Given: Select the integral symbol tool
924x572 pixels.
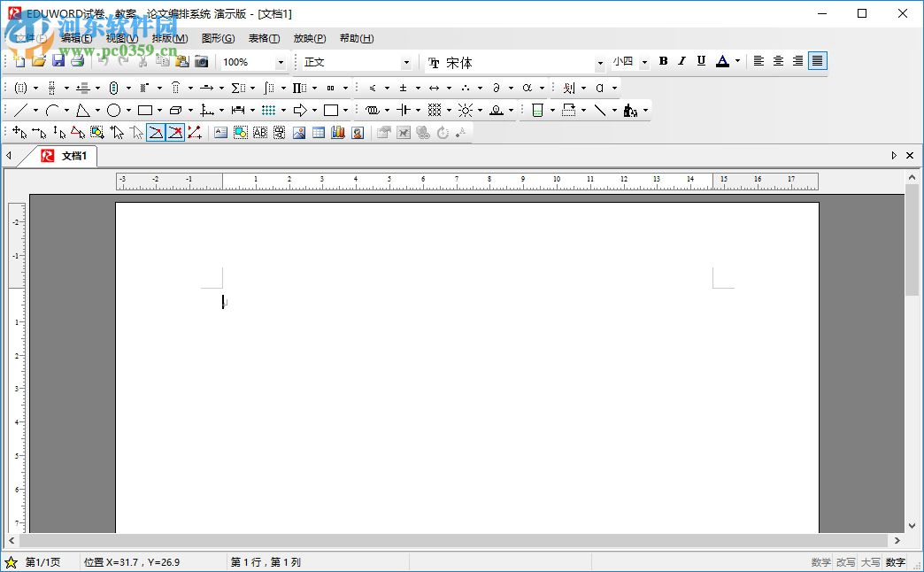Looking at the screenshot, I should (268, 88).
